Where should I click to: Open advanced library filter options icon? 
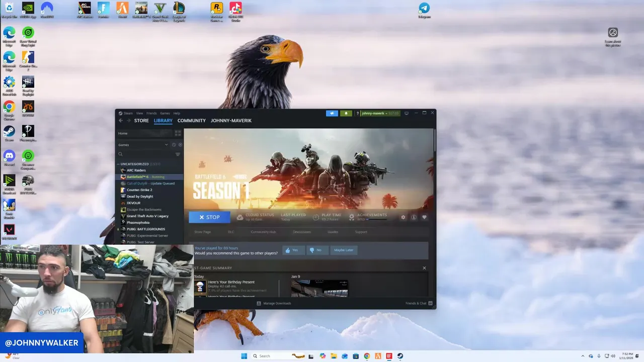[x=178, y=154]
